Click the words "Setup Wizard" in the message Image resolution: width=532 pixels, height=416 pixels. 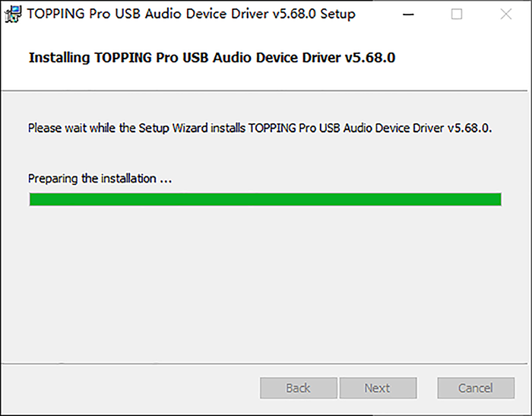point(173,128)
